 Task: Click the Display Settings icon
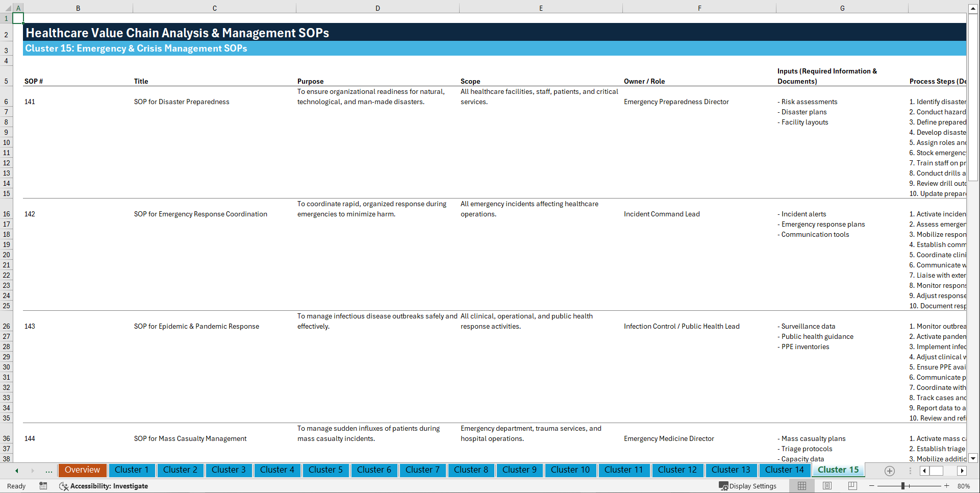pyautogui.click(x=723, y=486)
